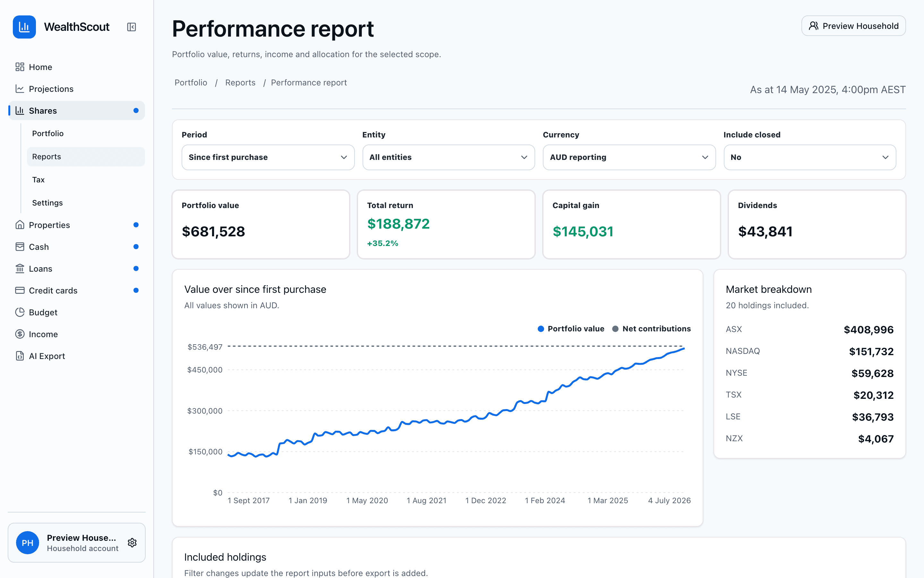This screenshot has width=924, height=578.
Task: Click the blue dot beside Properties
Action: click(136, 225)
